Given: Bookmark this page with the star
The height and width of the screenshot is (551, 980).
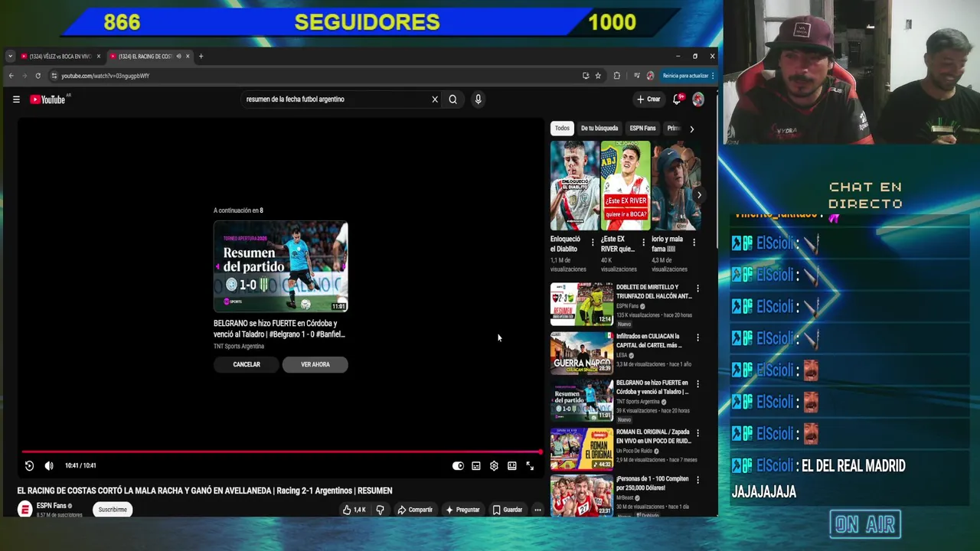Looking at the screenshot, I should [598, 76].
